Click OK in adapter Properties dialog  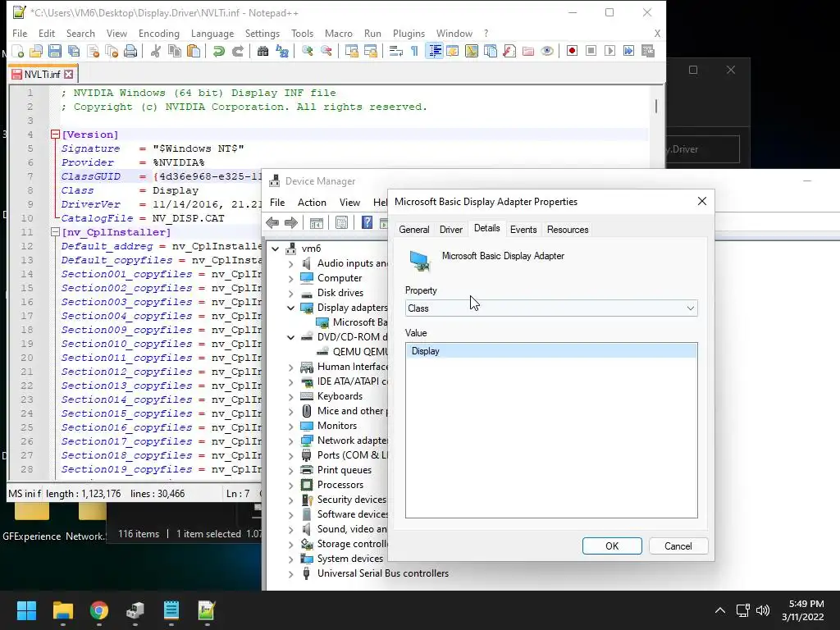point(612,546)
